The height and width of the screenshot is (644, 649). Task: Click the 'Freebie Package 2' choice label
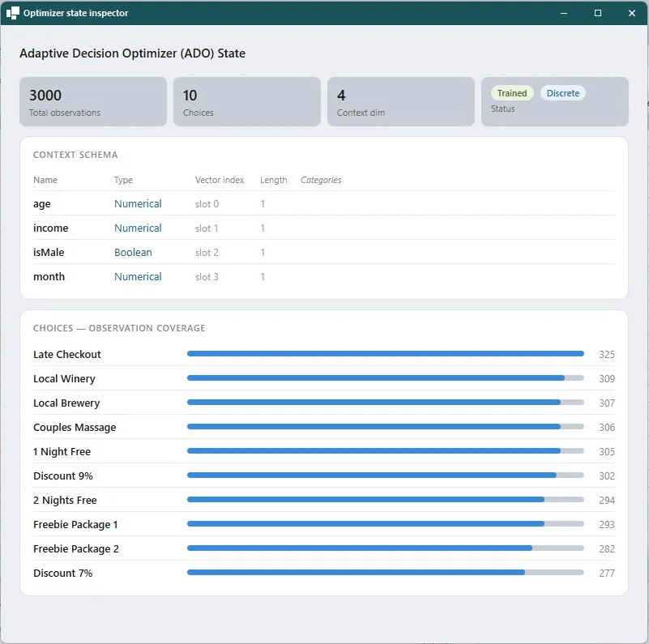[x=75, y=548]
